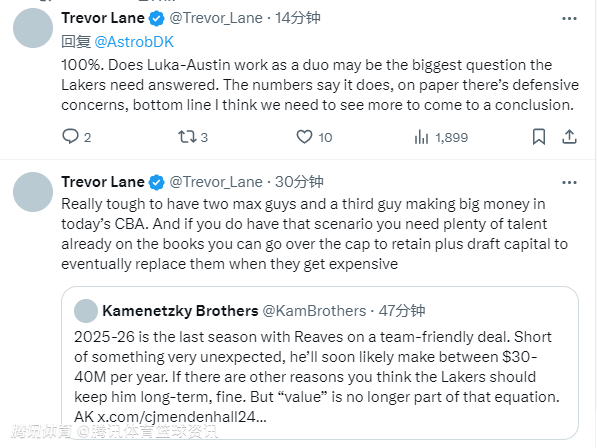
Task: Open the 30分钟 timestamp of second tweet
Action: [x=299, y=182]
